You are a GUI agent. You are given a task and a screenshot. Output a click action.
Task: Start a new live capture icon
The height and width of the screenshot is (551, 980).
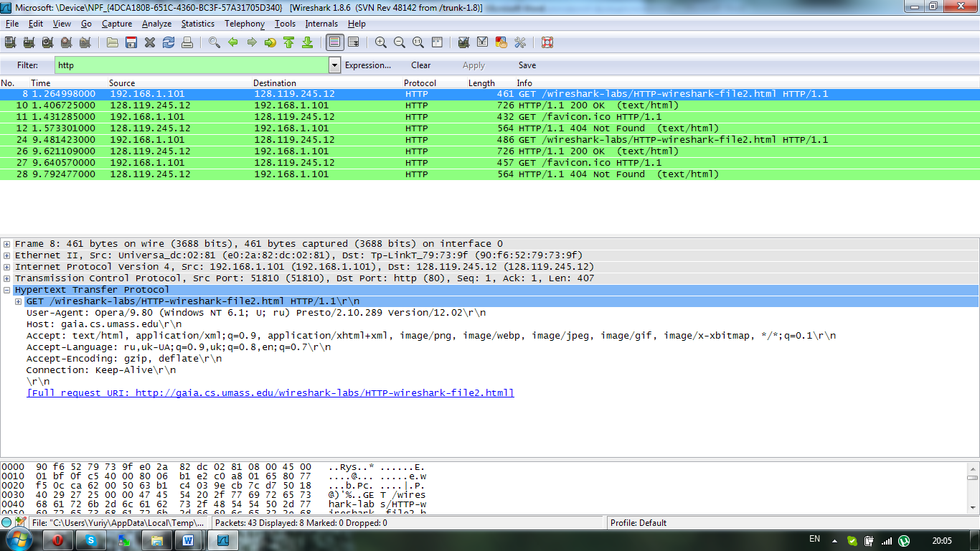pyautogui.click(x=47, y=42)
